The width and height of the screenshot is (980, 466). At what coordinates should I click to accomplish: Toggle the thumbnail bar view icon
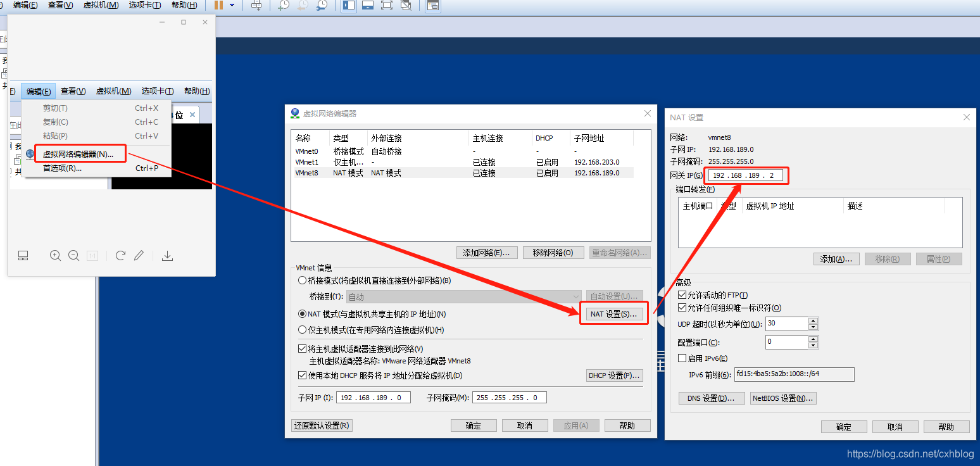(x=368, y=5)
